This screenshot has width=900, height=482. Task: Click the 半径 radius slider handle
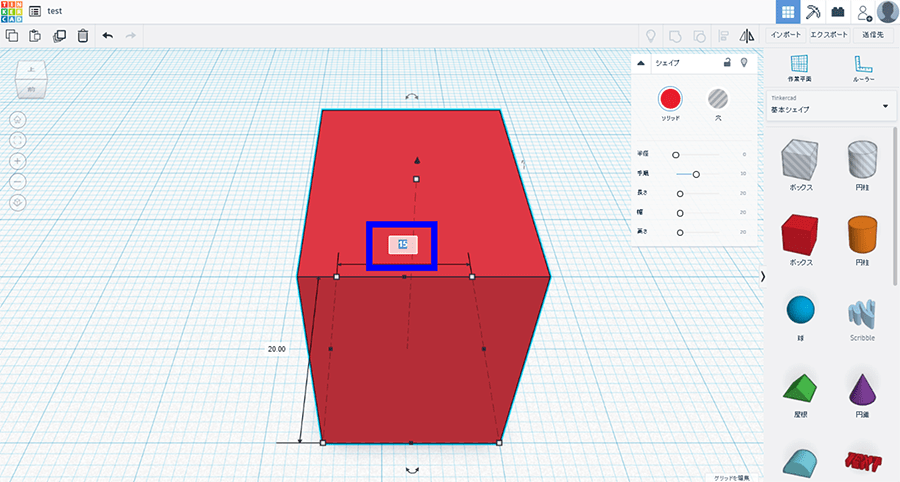(676, 155)
